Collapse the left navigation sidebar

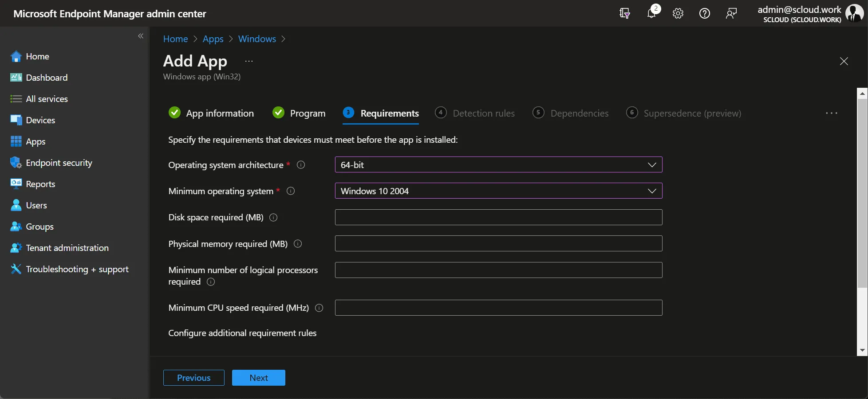tap(141, 36)
